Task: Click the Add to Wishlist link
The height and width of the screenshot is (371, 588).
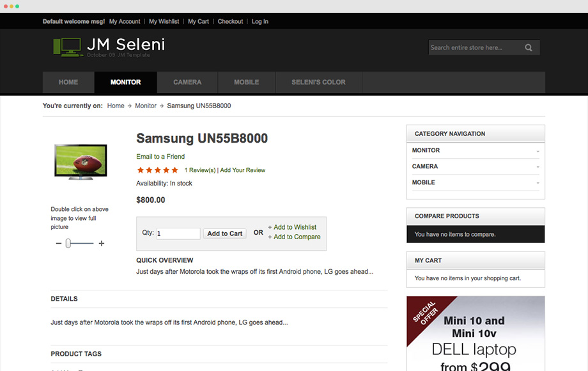Action: [295, 227]
